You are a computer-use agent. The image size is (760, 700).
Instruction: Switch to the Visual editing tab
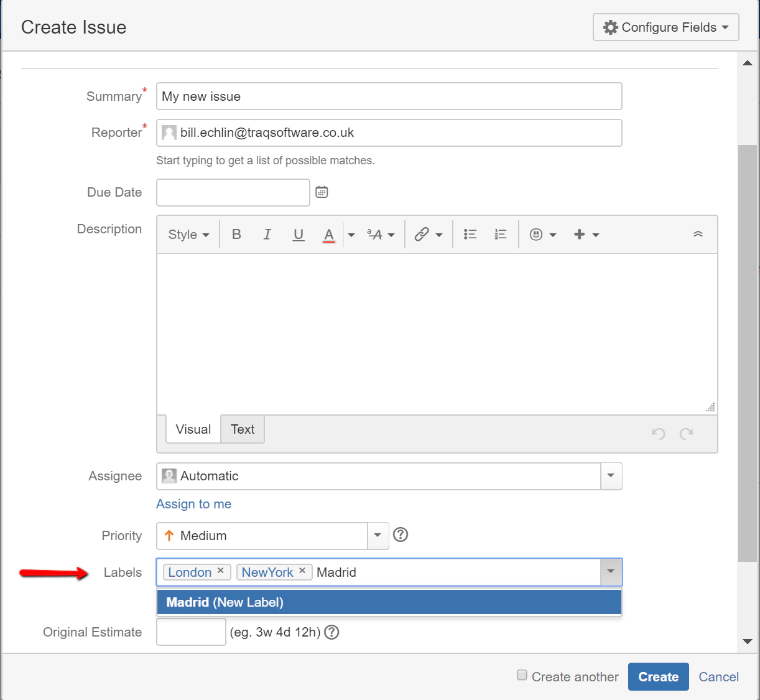[192, 429]
